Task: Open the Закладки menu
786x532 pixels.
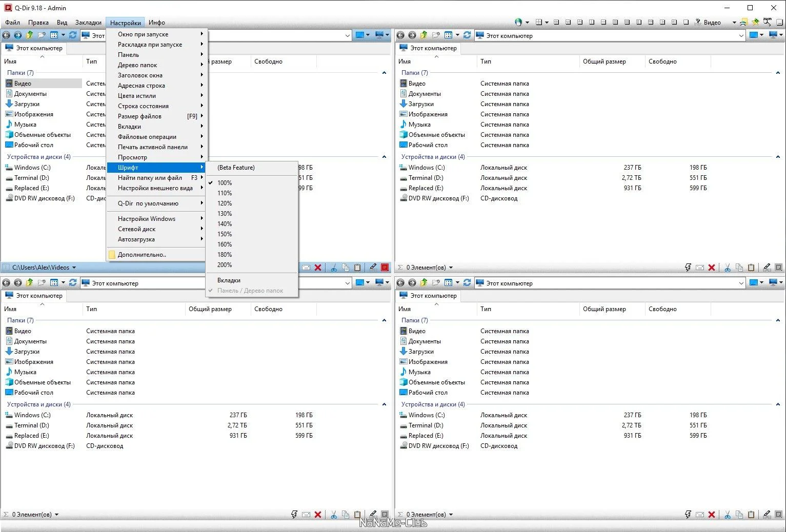Action: [88, 23]
